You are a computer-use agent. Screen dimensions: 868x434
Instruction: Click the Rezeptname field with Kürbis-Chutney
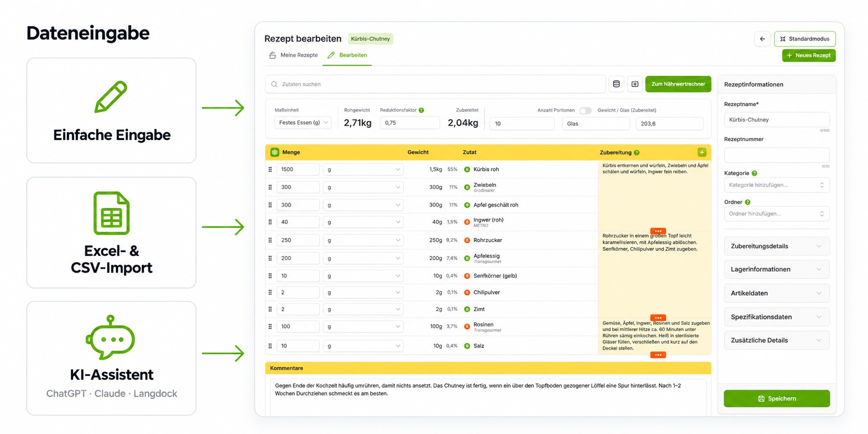pyautogui.click(x=777, y=120)
